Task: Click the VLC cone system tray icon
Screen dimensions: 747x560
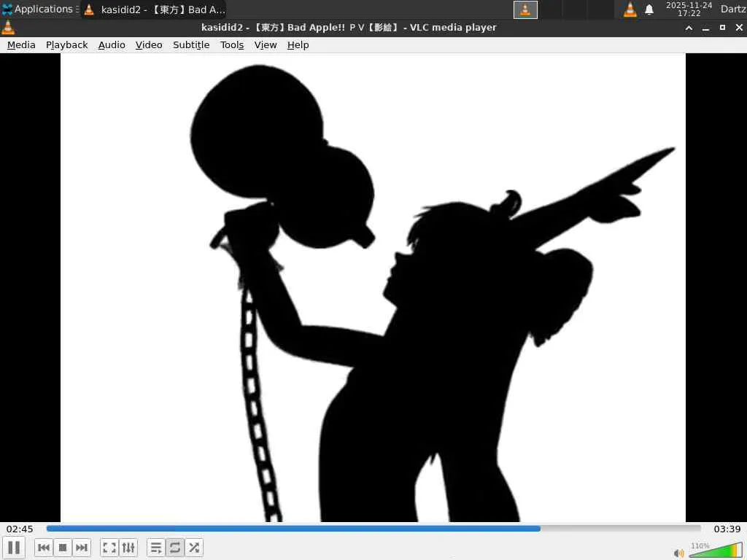Action: (x=630, y=9)
